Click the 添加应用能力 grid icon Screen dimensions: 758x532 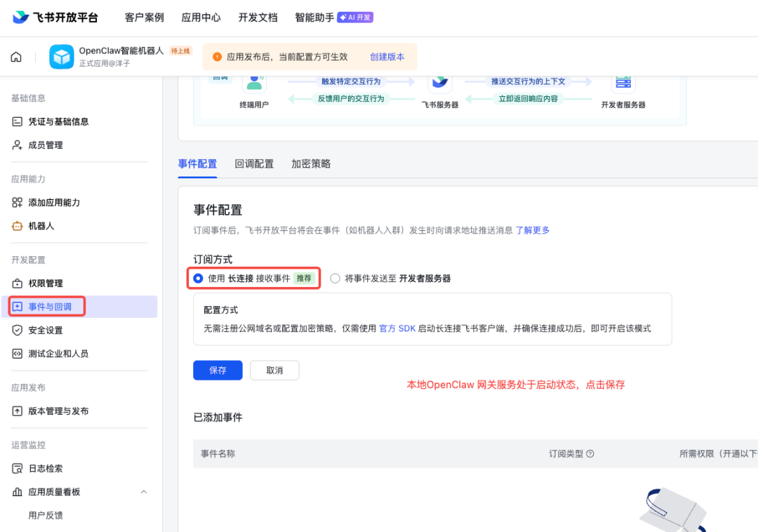tap(18, 202)
